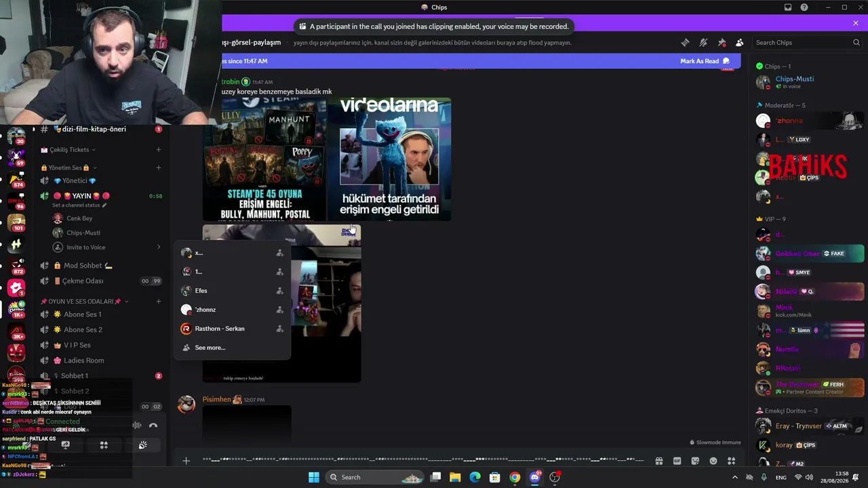
Task: Create a channel in OYUN VE SES ODALARI
Action: pos(159,302)
